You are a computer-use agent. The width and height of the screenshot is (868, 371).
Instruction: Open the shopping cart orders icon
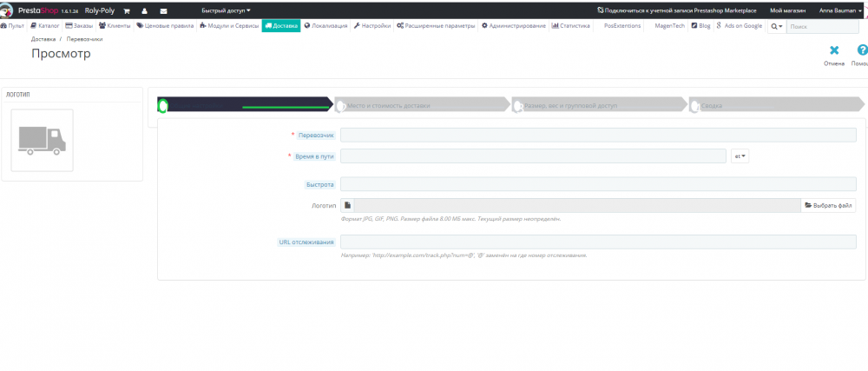click(126, 10)
